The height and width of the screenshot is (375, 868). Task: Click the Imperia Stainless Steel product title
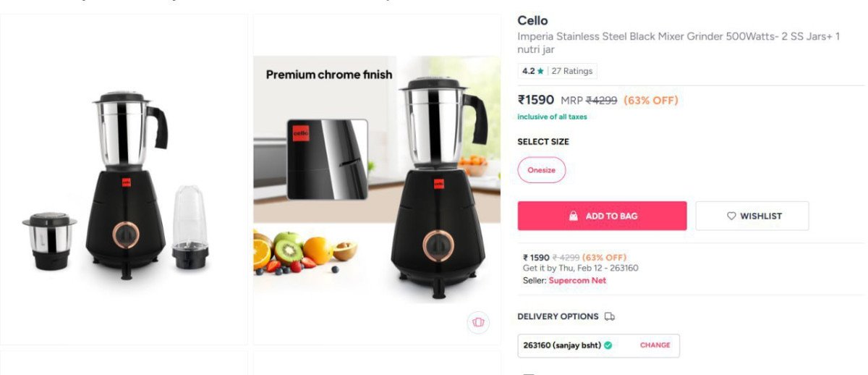[678, 43]
